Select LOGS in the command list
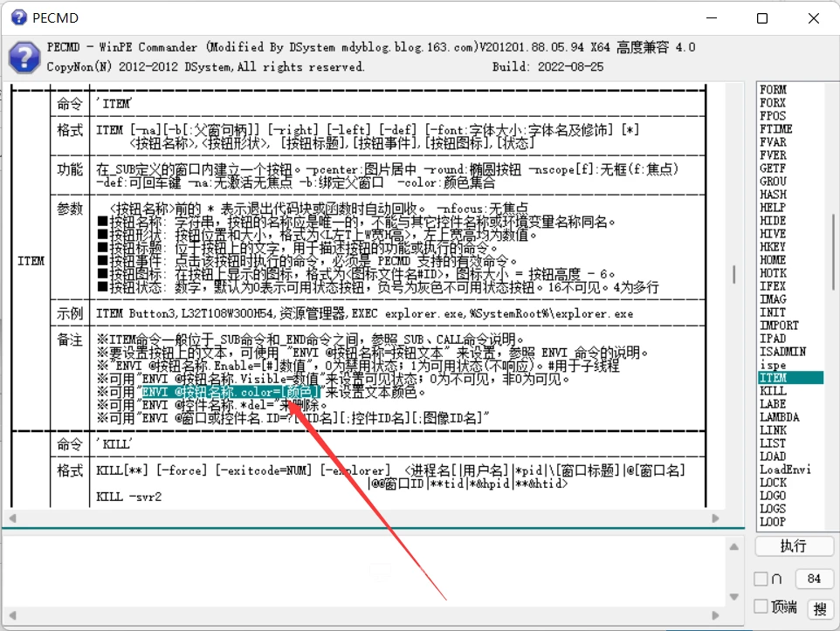The height and width of the screenshot is (631, 840). [773, 509]
